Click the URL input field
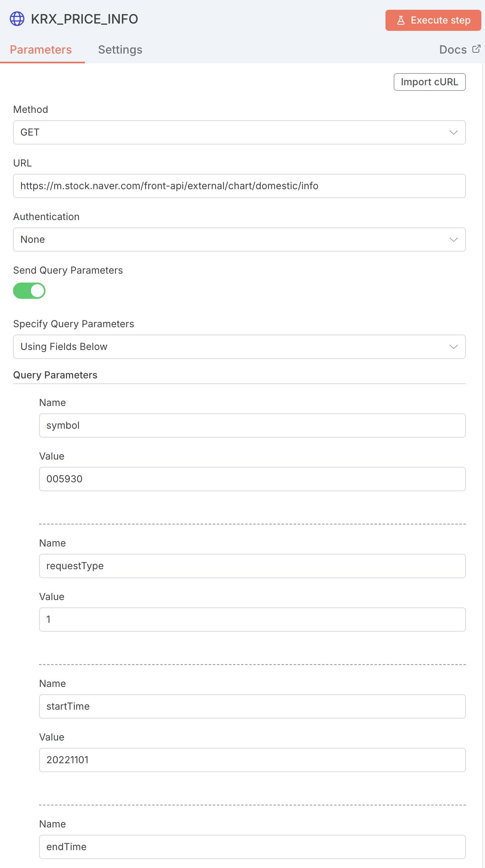 pyautogui.click(x=239, y=186)
